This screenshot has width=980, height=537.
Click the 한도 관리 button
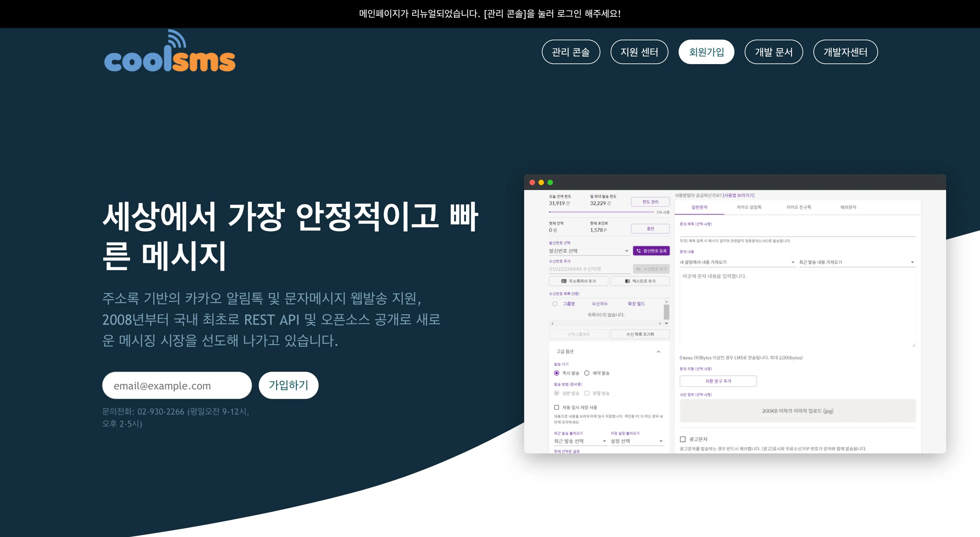(x=650, y=202)
